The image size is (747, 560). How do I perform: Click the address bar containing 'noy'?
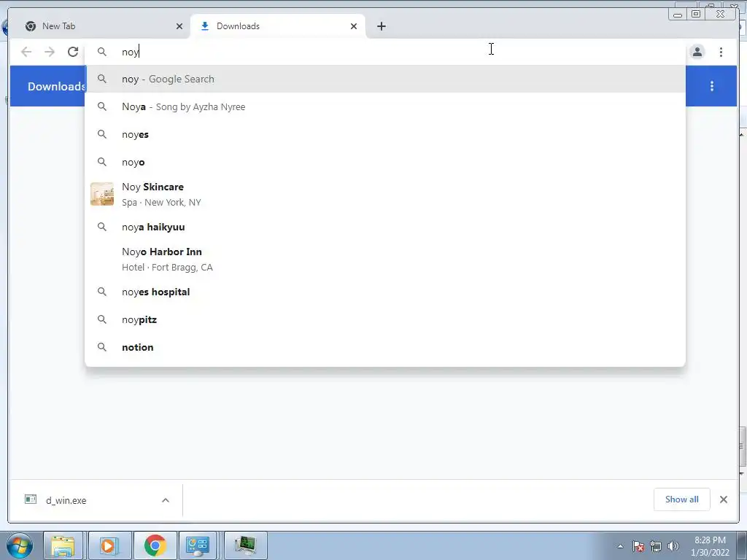(385, 52)
